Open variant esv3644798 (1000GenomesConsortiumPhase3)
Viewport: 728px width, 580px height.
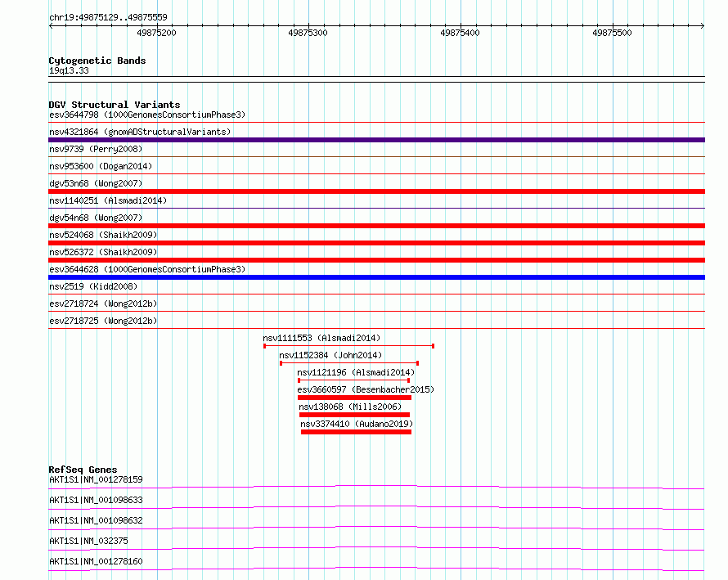[x=147, y=115]
